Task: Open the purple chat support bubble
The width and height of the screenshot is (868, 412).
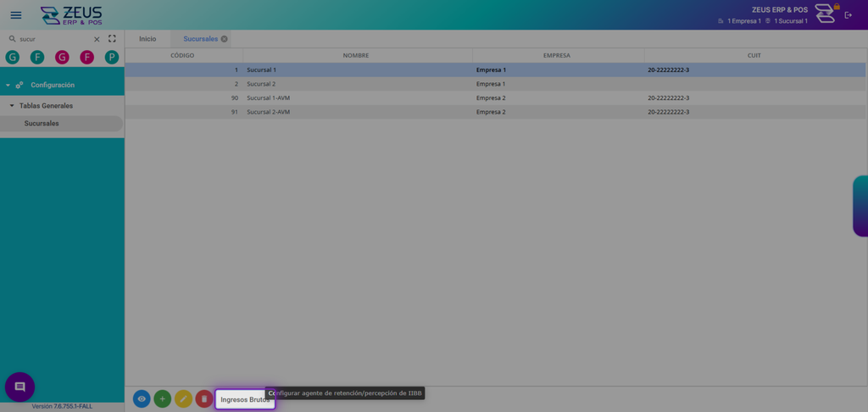Action: pos(20,387)
